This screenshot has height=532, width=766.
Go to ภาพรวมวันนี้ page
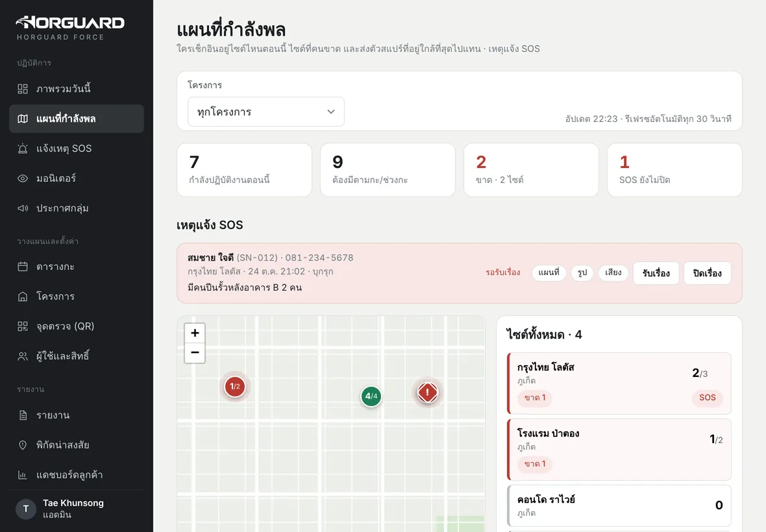(x=77, y=89)
